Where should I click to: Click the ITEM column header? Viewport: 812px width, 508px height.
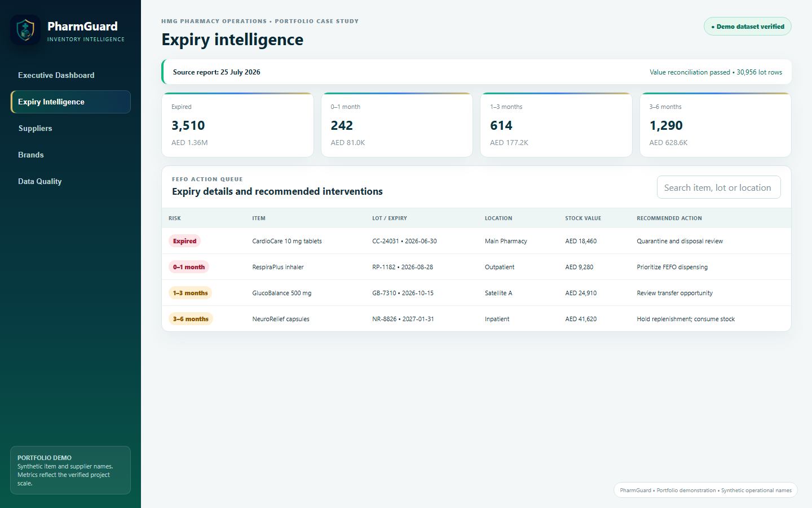click(259, 218)
